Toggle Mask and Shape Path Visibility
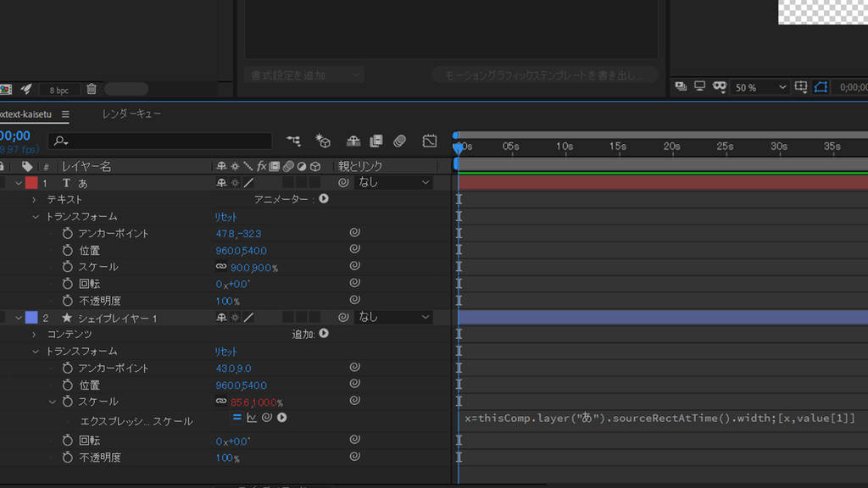Image resolution: width=868 pixels, height=488 pixels. tap(821, 87)
